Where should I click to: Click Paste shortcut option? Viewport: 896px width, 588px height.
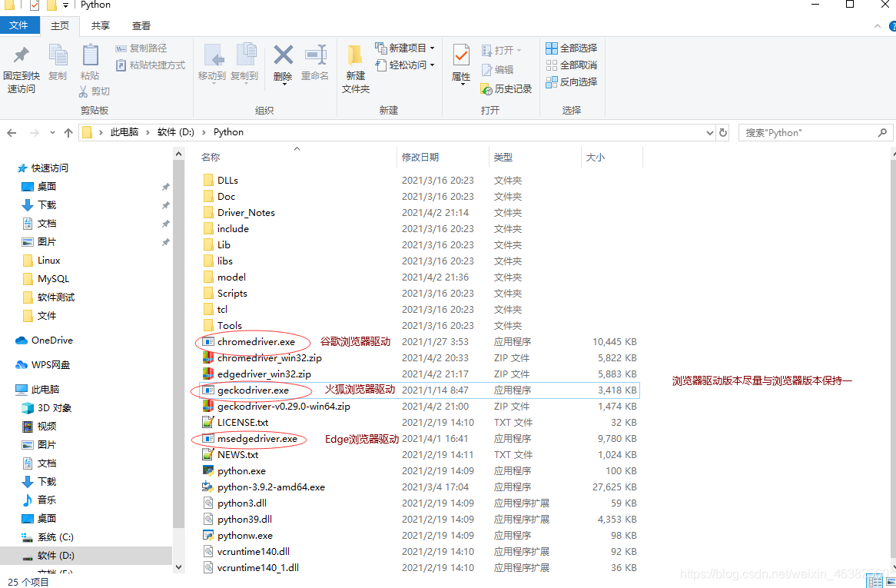tap(151, 65)
